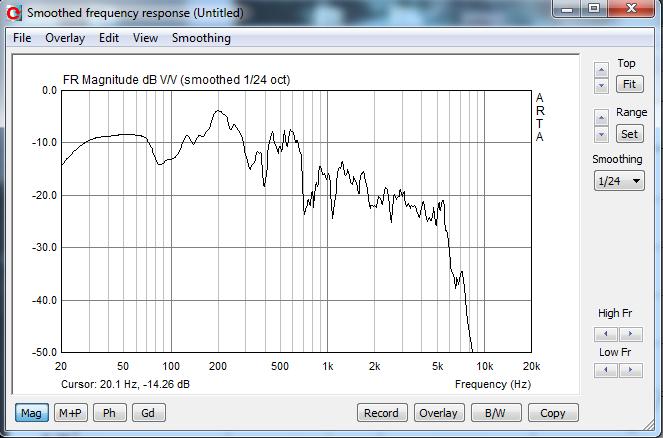Click the Set range button
This screenshot has height=438, width=663.
[629, 134]
